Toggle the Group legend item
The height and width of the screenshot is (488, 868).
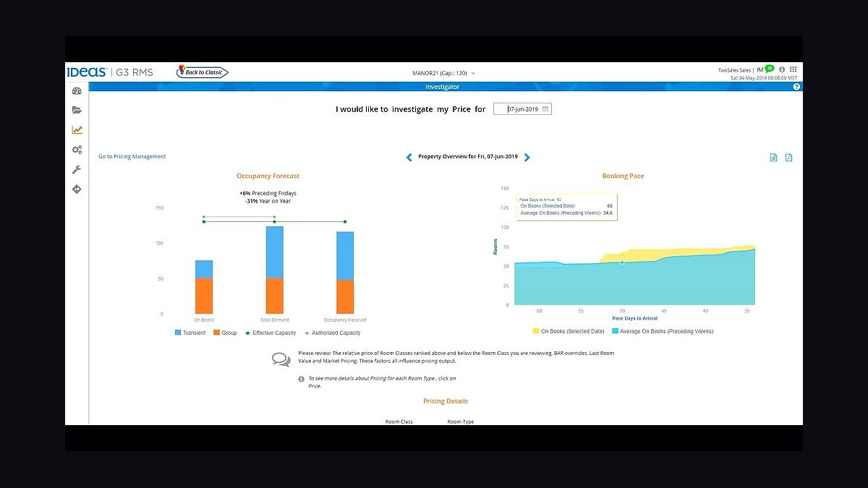225,333
